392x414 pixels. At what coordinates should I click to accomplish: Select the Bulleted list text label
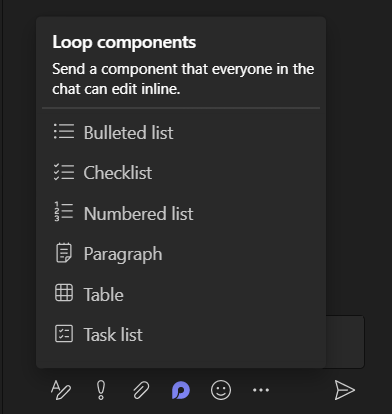128,133
